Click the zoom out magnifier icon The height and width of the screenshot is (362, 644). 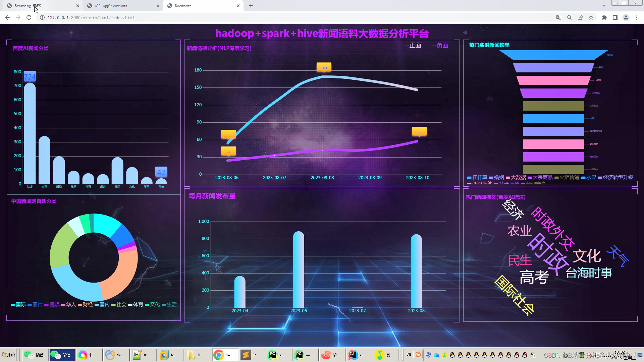pyautogui.click(x=569, y=18)
